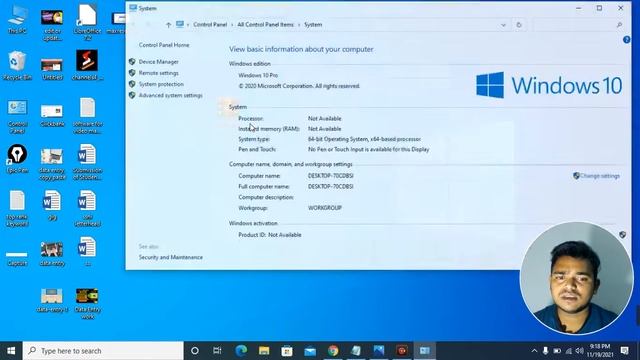Open the Windows Start menu

coord(11,351)
